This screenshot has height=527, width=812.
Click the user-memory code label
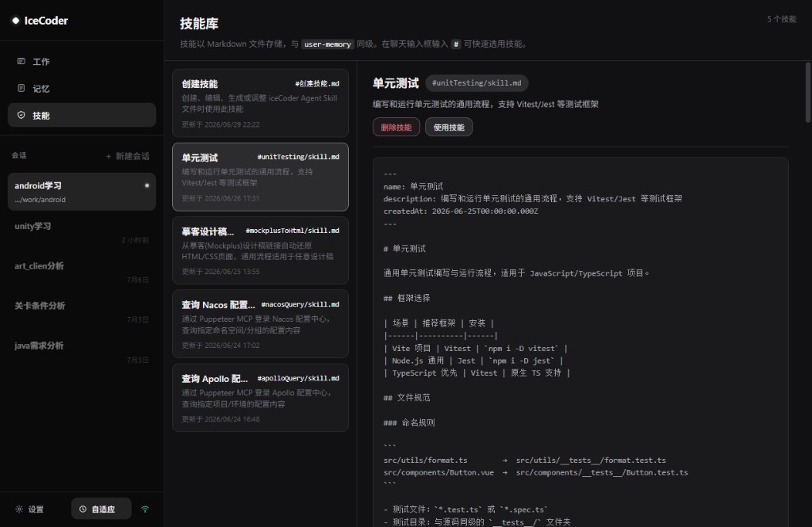coord(327,44)
